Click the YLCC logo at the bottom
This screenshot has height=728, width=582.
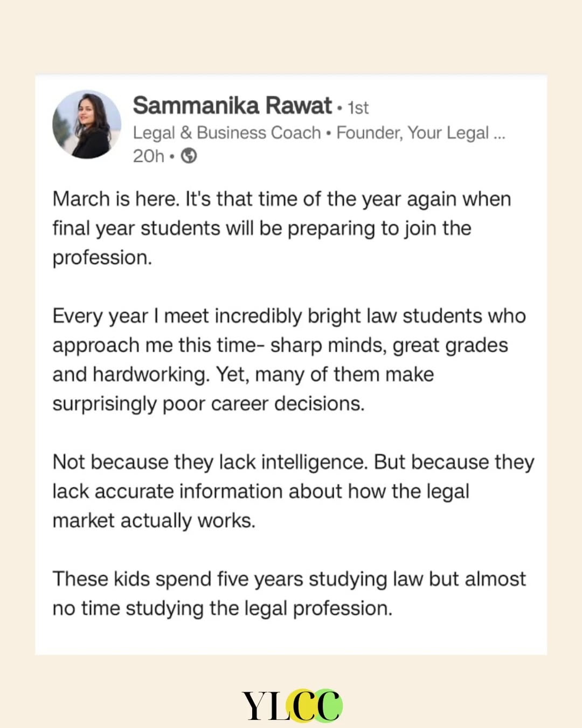point(292,705)
